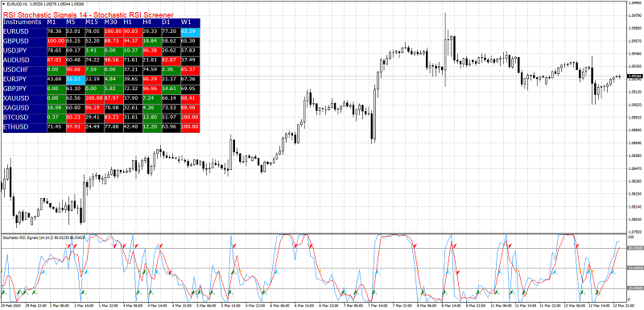
Task: Select the Stochastic RSI Signals (14,14,3) indicator label
Action: point(44,237)
